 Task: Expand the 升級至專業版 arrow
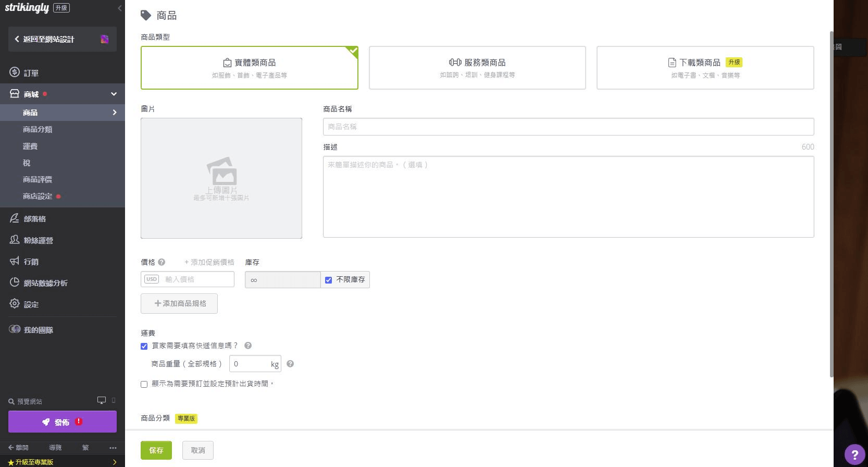coord(115,462)
